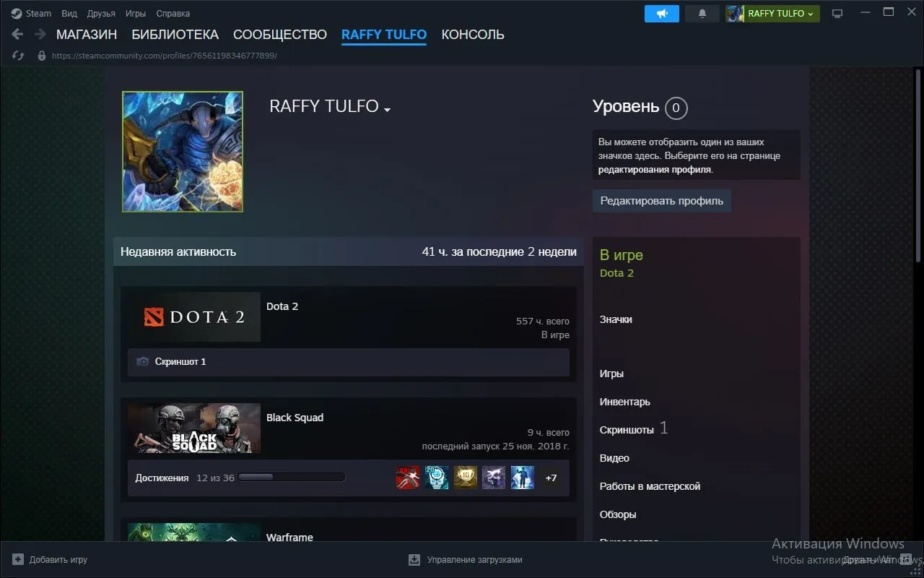Image resolution: width=924 pixels, height=578 pixels.
Task: Open the Вид menu
Action: (x=69, y=13)
